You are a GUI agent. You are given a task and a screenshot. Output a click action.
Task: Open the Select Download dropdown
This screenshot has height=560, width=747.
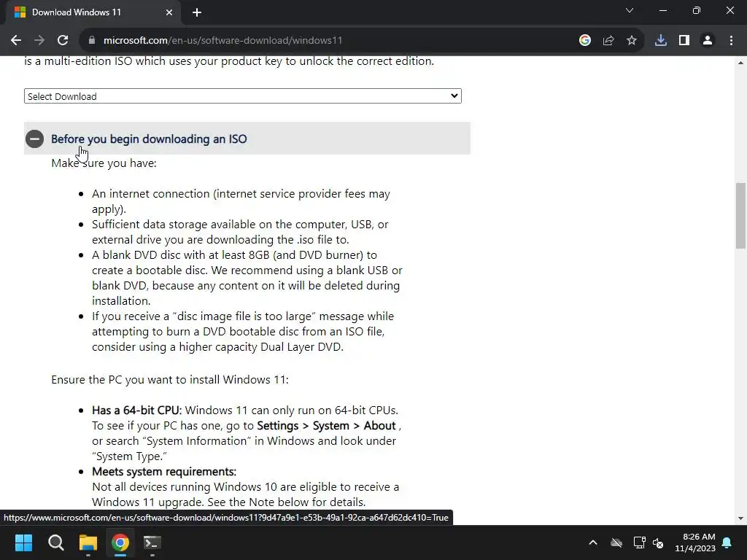pyautogui.click(x=242, y=96)
